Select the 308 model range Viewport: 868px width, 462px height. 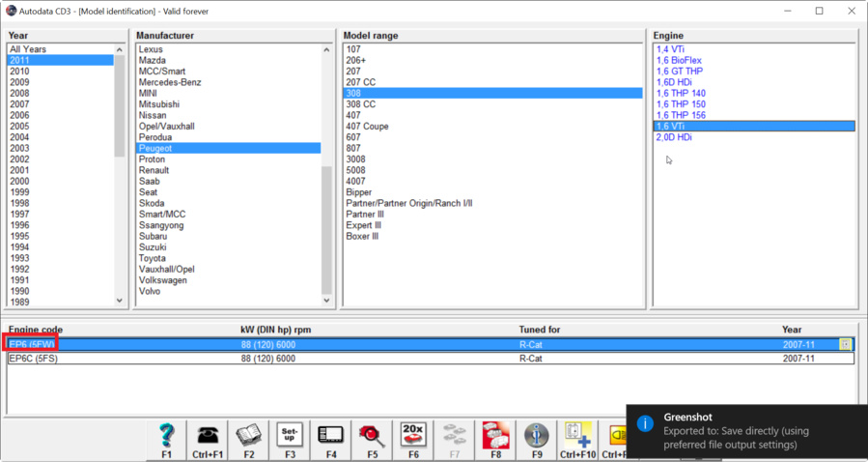pos(492,93)
